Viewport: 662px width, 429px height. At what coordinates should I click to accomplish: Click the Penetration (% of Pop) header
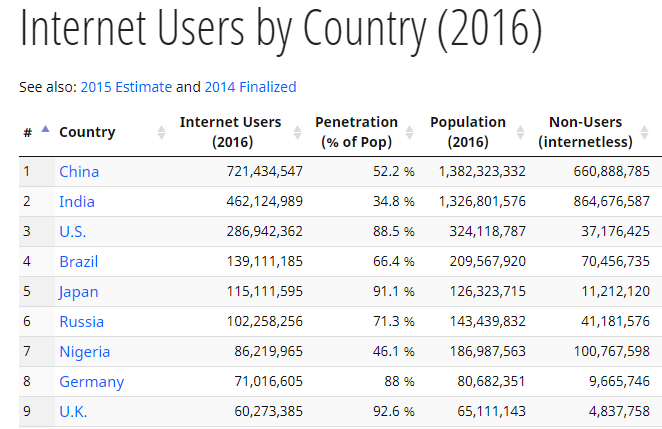(x=356, y=132)
